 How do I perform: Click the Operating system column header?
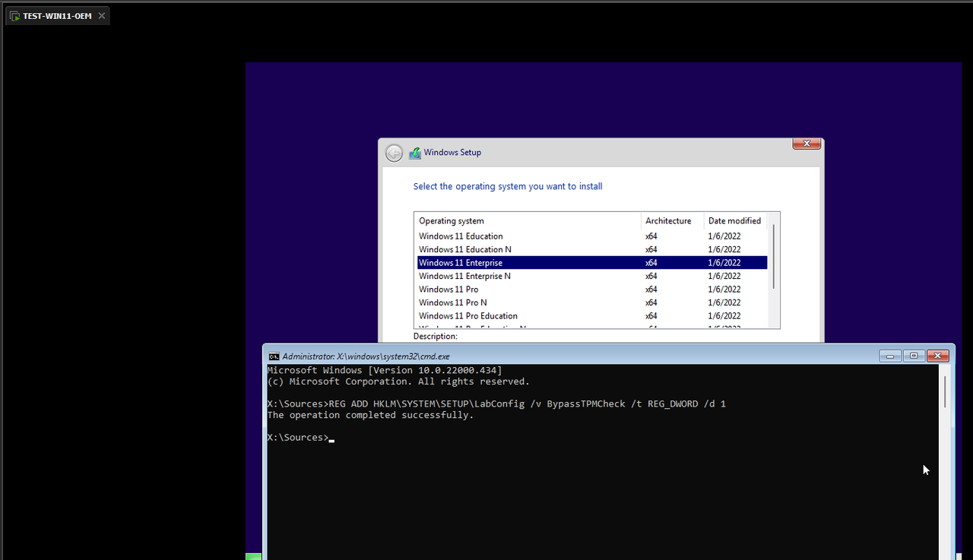click(x=528, y=221)
